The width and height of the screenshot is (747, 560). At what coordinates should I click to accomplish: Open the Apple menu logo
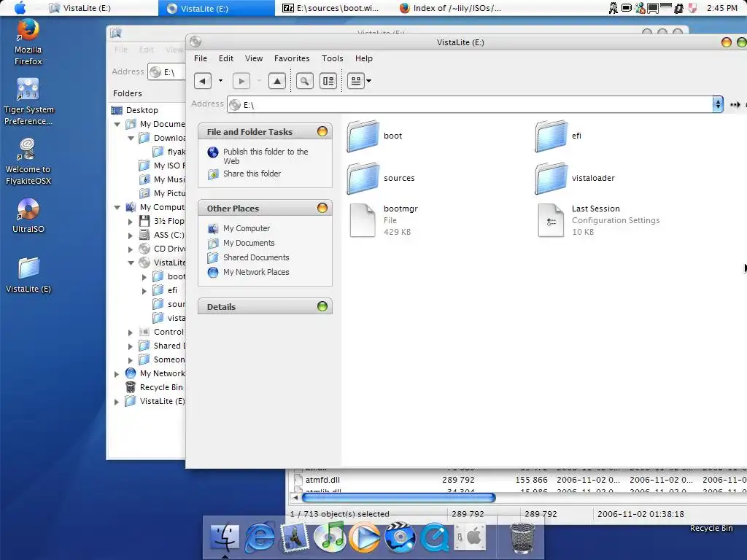click(20, 7)
